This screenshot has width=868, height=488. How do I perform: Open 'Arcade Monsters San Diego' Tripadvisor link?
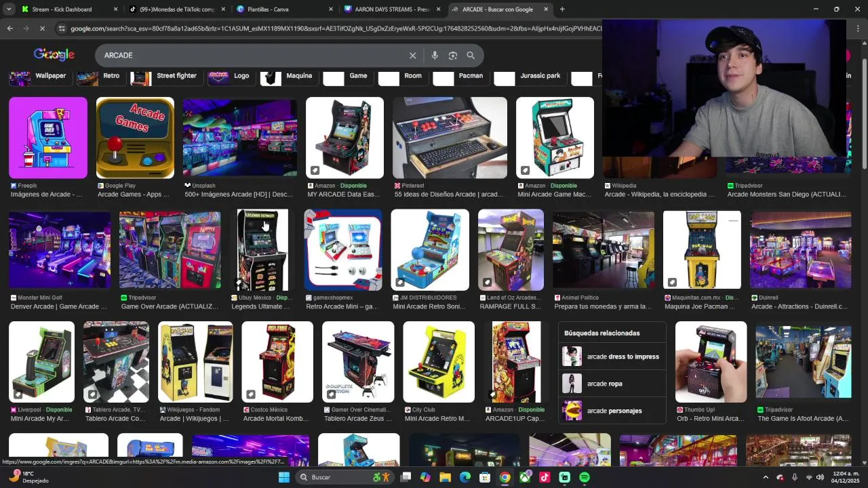click(x=787, y=195)
